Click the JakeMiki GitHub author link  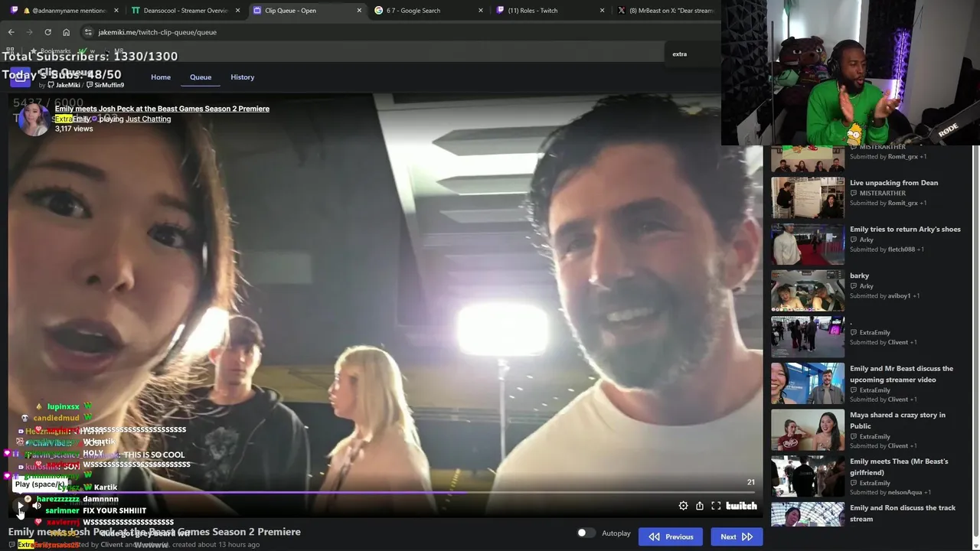click(64, 85)
